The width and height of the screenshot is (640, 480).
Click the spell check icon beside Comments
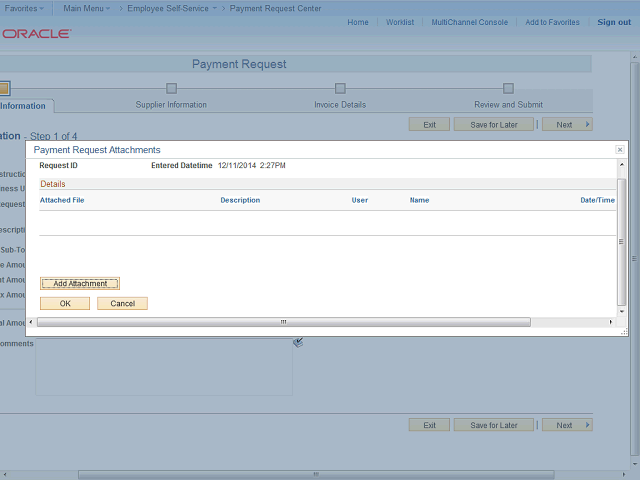pos(298,343)
